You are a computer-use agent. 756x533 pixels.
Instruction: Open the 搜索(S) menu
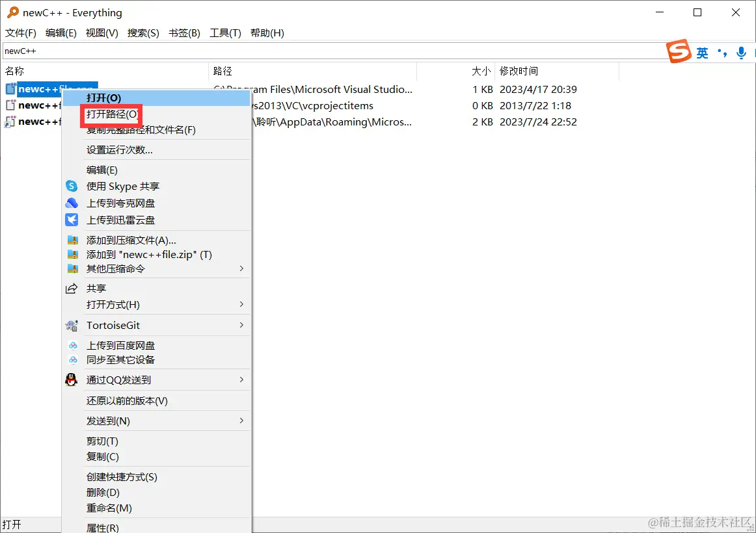pyautogui.click(x=143, y=32)
